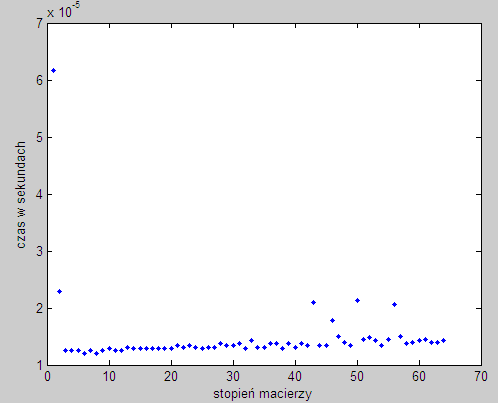498x403 pixels.
Task: Click the highest data point near 6.2
Action: tap(53, 70)
